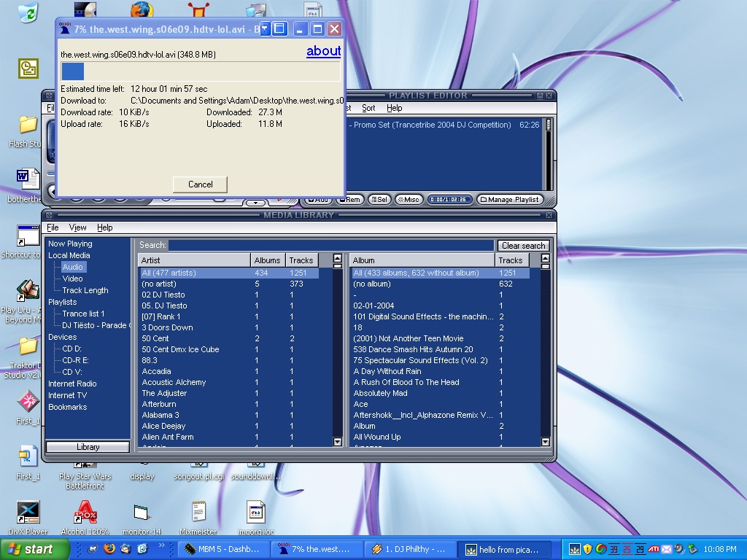747x560 pixels.
Task: Sort by the Album column header
Action: pos(422,260)
